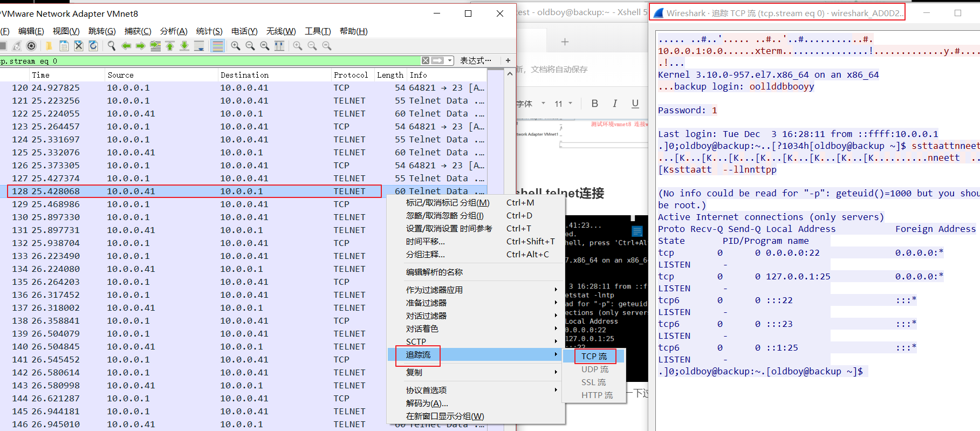Toggle auto-scroll during live capture
The height and width of the screenshot is (431, 980).
(x=199, y=46)
